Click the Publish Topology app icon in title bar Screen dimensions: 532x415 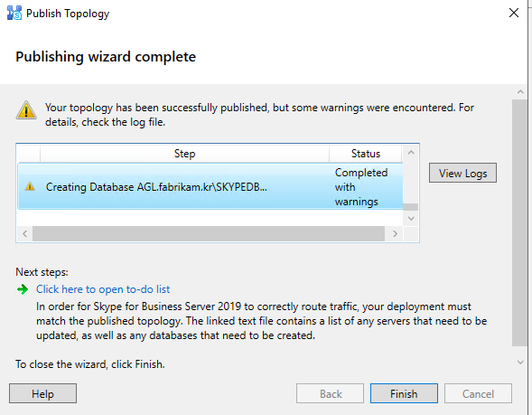14,14
